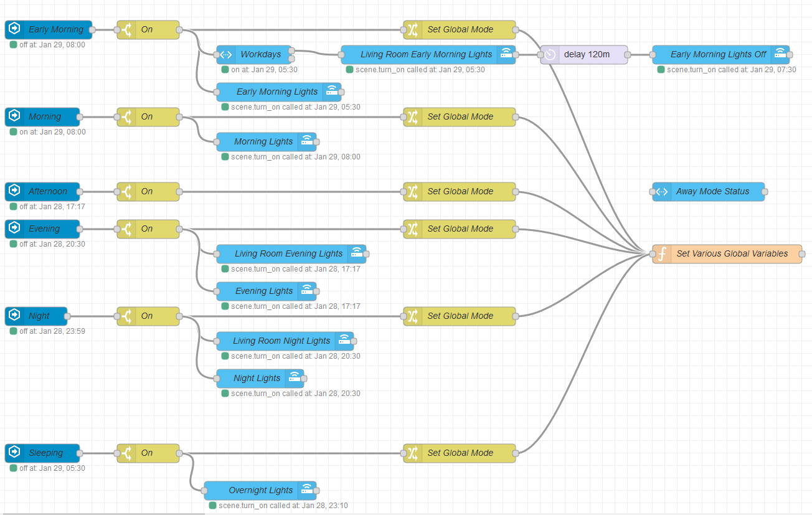Click the service icon on Early Morning Lights Off
Screen dimensions: 812x515
pos(780,54)
